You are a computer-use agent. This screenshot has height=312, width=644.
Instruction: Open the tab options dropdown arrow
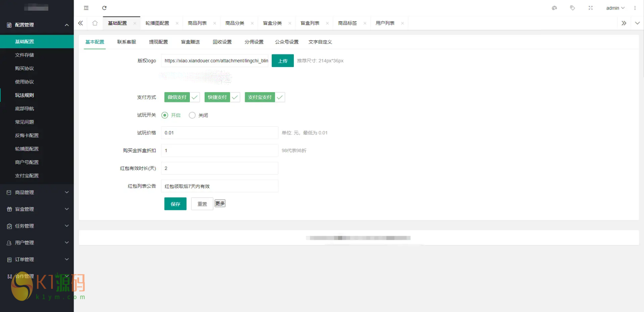click(x=637, y=23)
